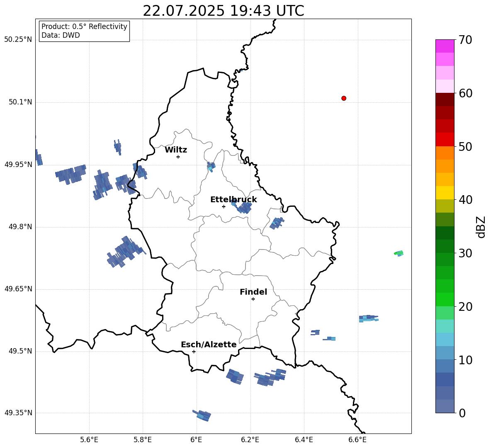Viewport: 491px width, 448px height.
Task: Click the 'Data: DWD' text
Action: click(x=61, y=35)
